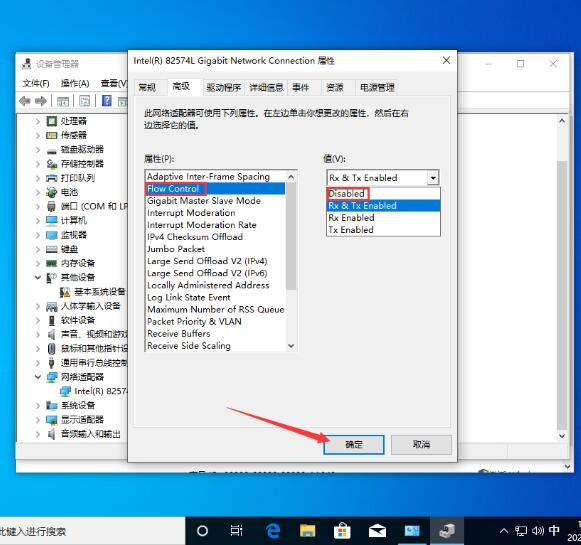Click the 中 input method indicator

tap(554, 530)
